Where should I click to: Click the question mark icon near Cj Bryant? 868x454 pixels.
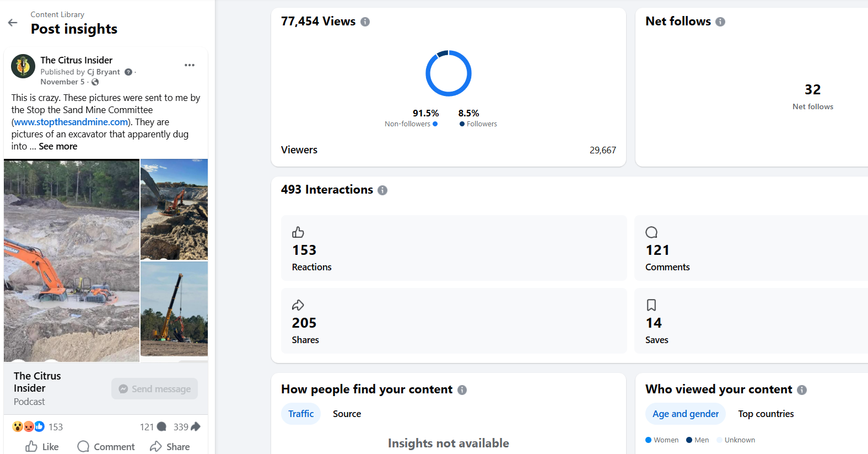click(128, 72)
